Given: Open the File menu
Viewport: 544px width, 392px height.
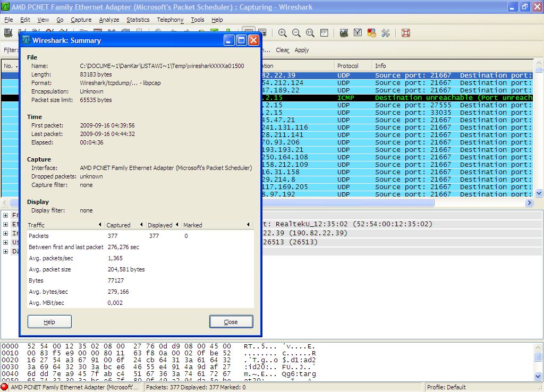Looking at the screenshot, I should click(8, 20).
